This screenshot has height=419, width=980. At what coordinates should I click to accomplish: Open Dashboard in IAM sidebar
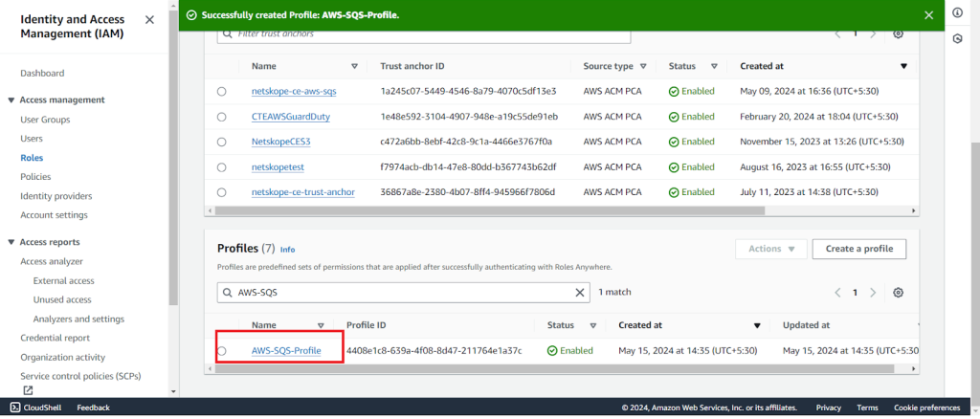pos(42,73)
